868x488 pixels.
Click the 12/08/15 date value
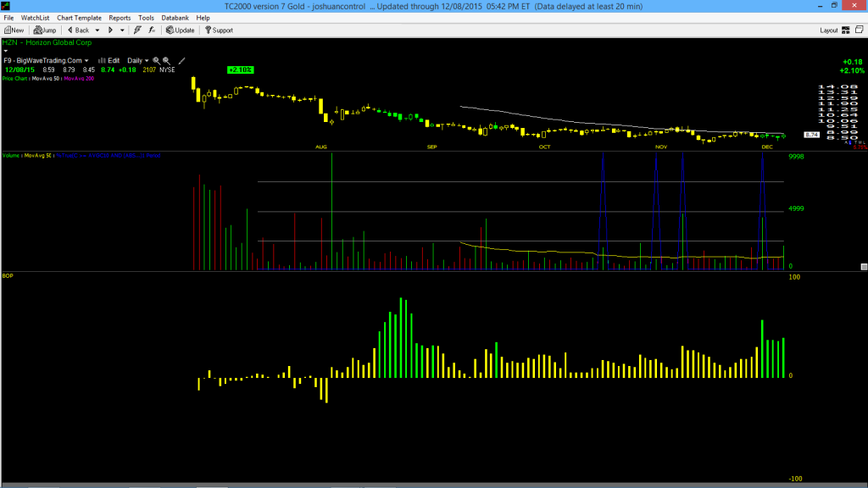click(20, 69)
